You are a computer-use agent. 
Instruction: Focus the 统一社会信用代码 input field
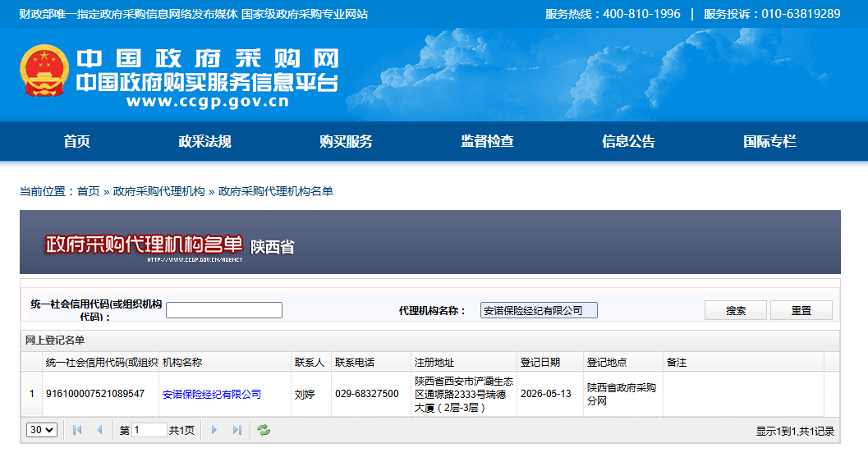(x=224, y=310)
